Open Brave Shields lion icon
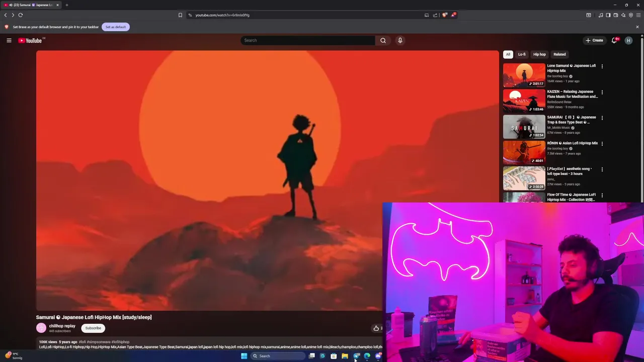 (444, 15)
